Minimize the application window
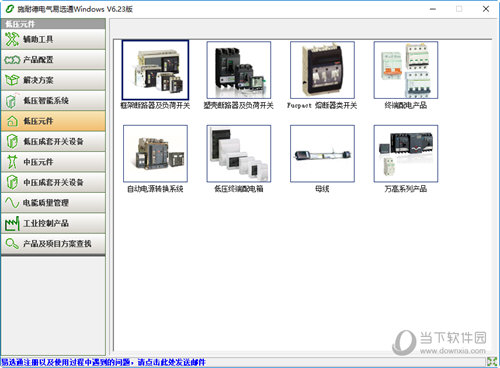 point(433,9)
